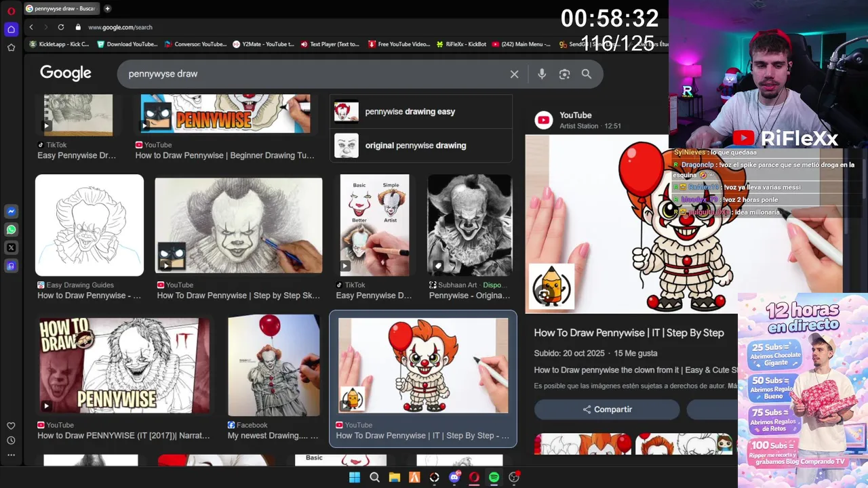Reload the page with the refresh icon

click(x=61, y=27)
